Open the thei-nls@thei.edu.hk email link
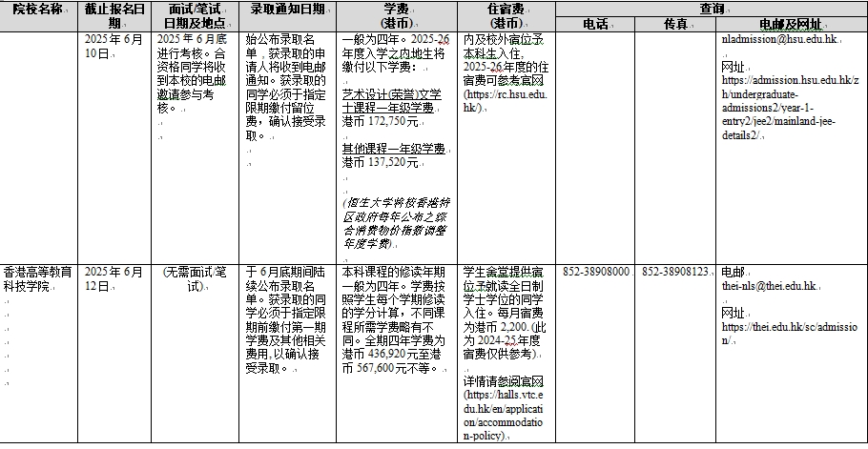The width and height of the screenshot is (868, 449). click(769, 286)
